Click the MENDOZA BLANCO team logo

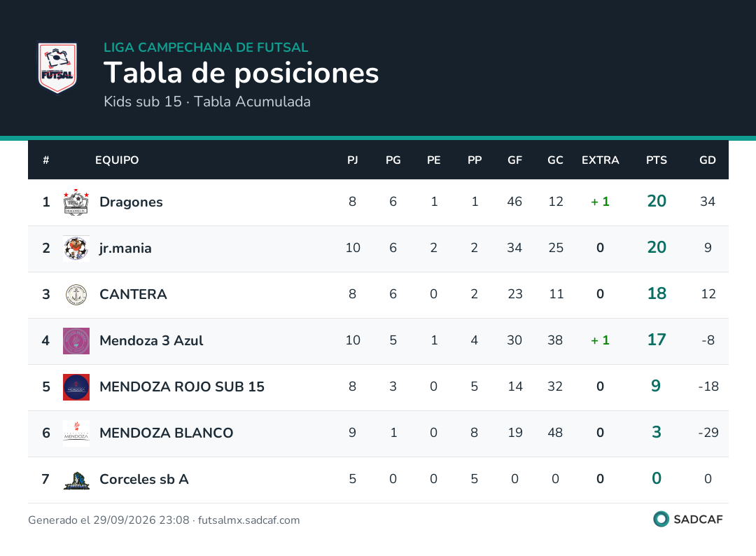point(76,433)
